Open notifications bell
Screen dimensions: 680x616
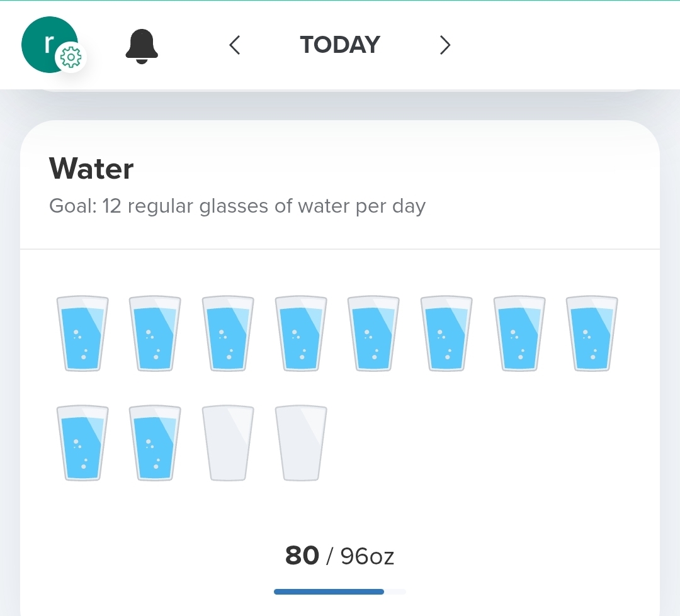point(142,46)
